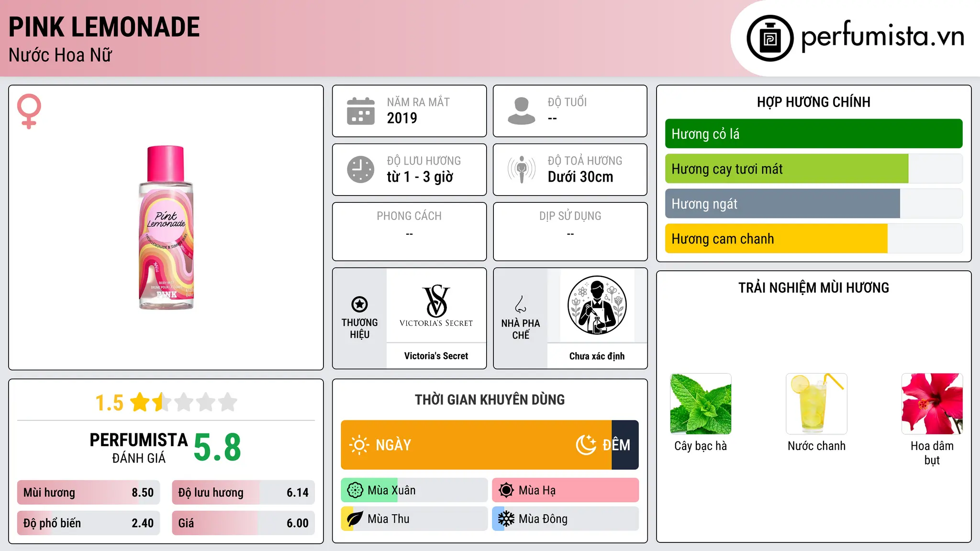Image resolution: width=980 pixels, height=551 pixels.
Task: Click the sun icon for Mùa Hạ
Action: point(506,490)
